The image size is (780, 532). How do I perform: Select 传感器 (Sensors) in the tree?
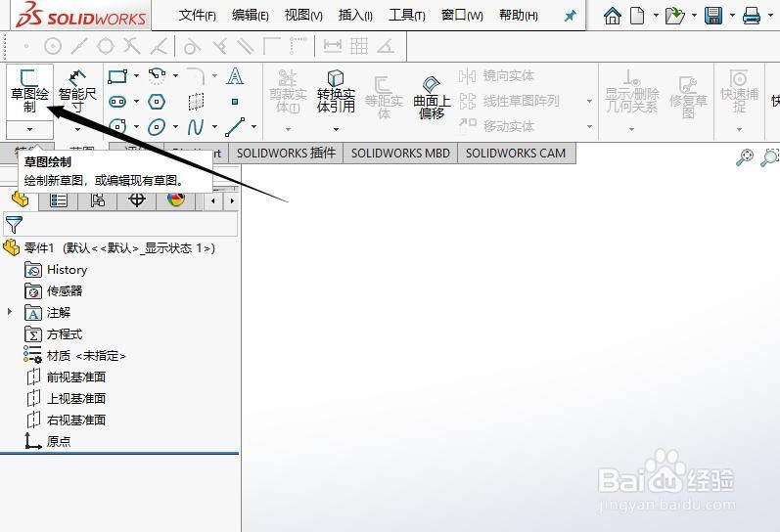pyautogui.click(x=53, y=290)
